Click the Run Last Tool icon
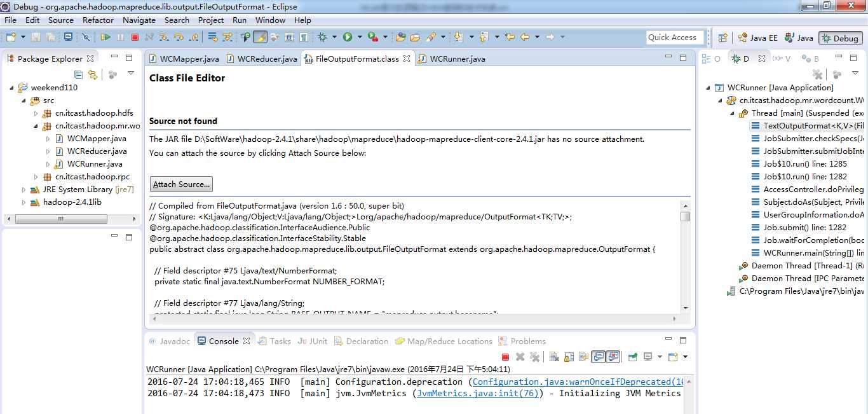 372,38
